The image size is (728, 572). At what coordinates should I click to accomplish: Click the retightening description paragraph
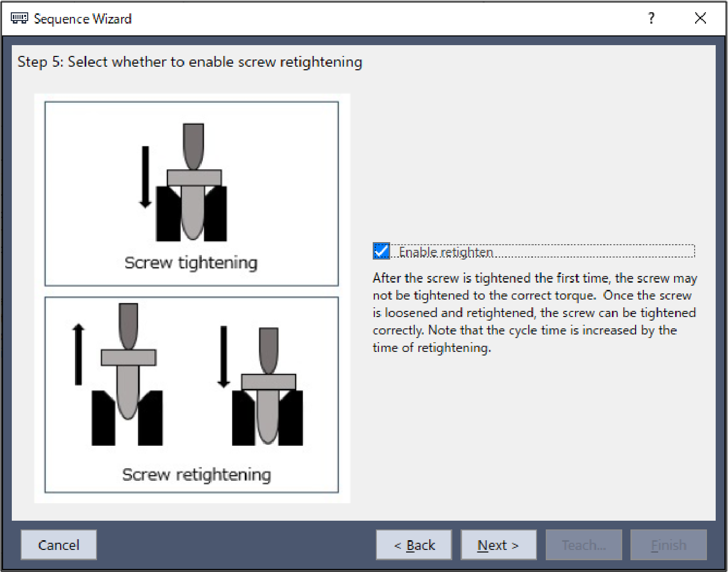534,313
